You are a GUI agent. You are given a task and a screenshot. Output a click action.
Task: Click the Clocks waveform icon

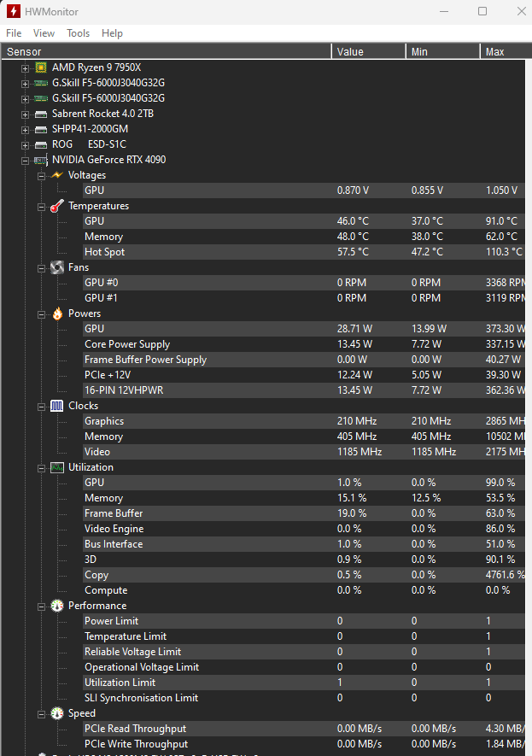[x=57, y=406]
